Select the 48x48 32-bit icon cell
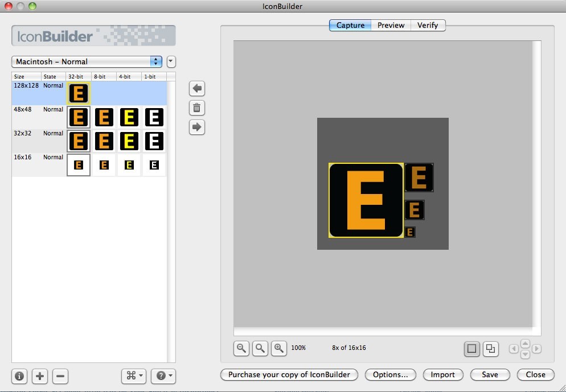566x392 pixels. (79, 117)
